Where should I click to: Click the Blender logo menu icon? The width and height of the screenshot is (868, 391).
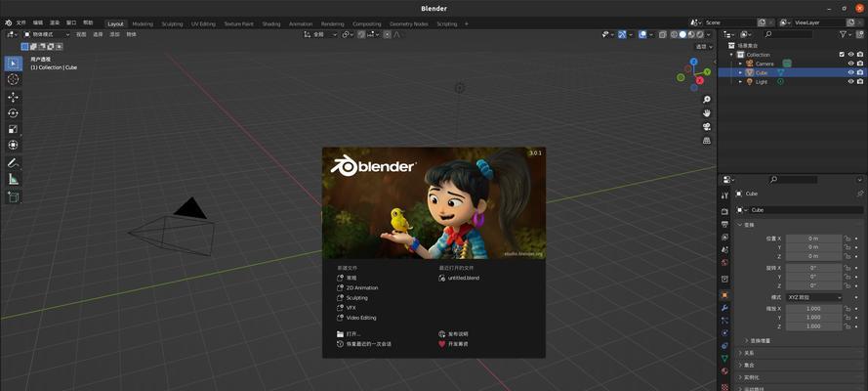tap(9, 23)
